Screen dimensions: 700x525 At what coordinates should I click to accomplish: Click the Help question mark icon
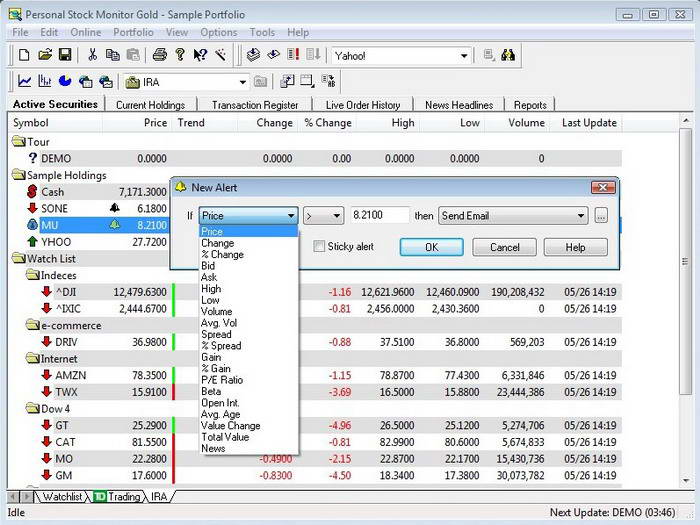pos(180,55)
